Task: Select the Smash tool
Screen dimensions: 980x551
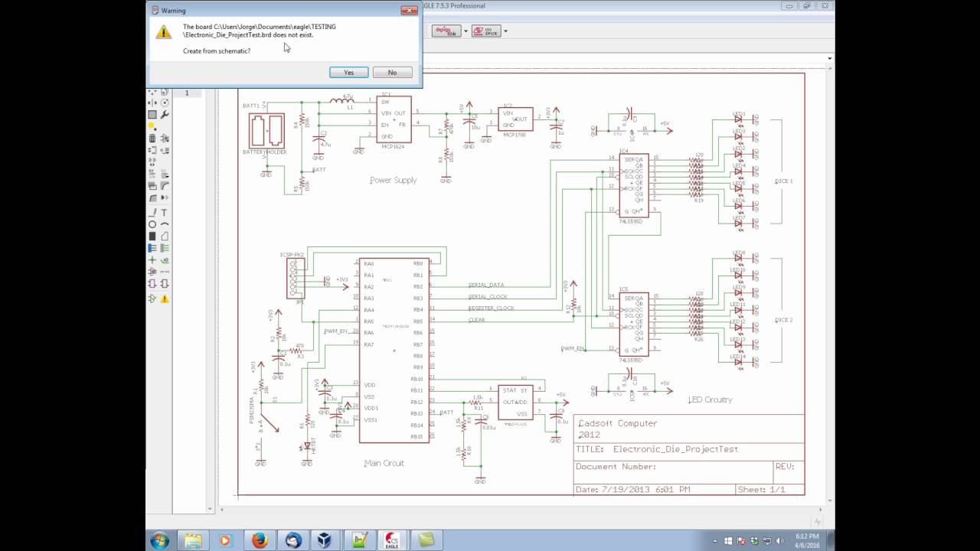Action: (x=152, y=185)
